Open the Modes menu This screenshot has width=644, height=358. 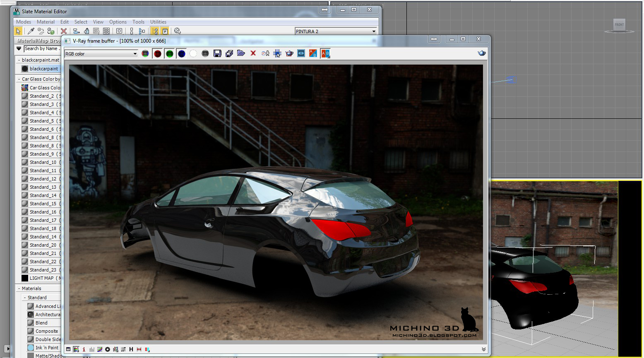(24, 22)
